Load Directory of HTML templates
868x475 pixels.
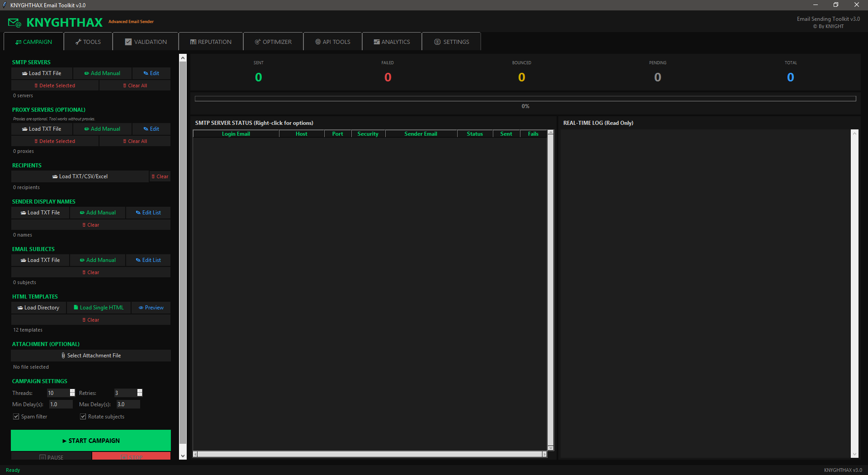point(38,308)
